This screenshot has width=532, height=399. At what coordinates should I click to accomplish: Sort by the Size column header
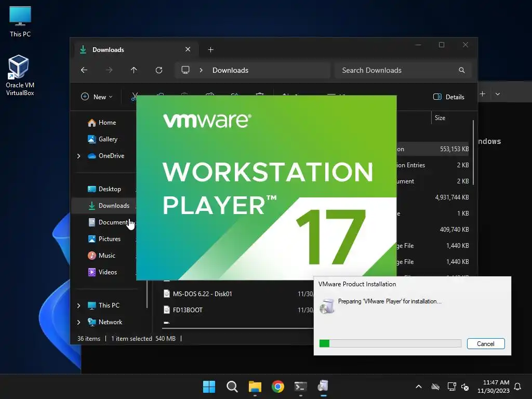tap(440, 118)
